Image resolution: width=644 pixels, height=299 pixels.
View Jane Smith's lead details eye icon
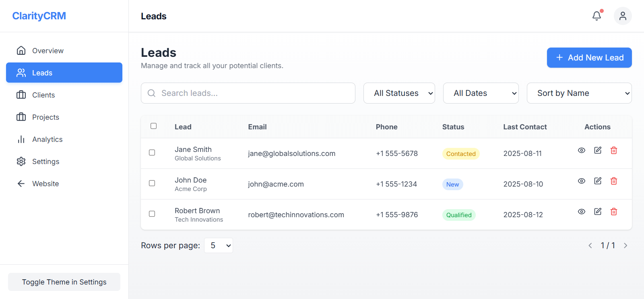coord(581,150)
